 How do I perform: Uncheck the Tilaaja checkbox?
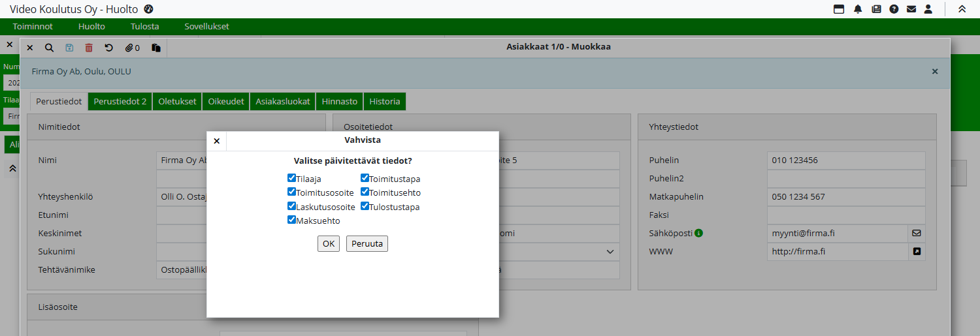coord(292,177)
